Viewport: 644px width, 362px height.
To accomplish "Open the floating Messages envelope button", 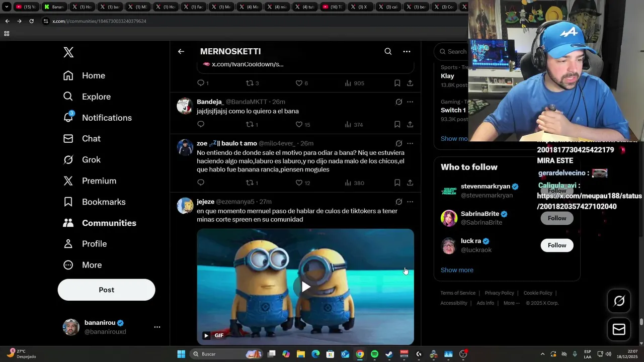I will pyautogui.click(x=619, y=329).
